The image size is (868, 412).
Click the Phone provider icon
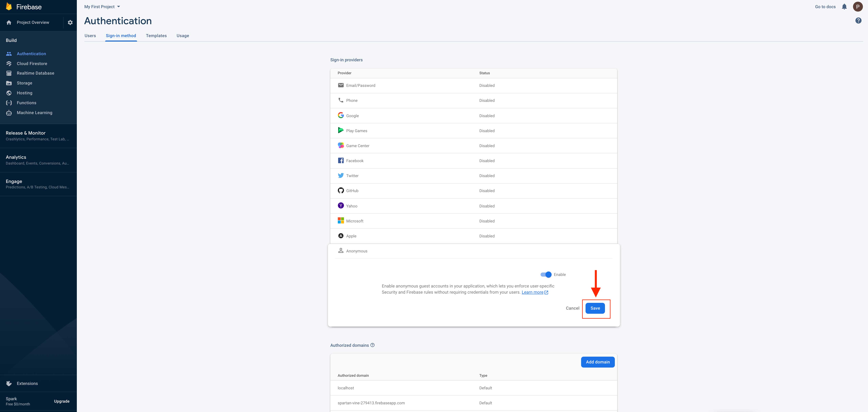click(341, 100)
